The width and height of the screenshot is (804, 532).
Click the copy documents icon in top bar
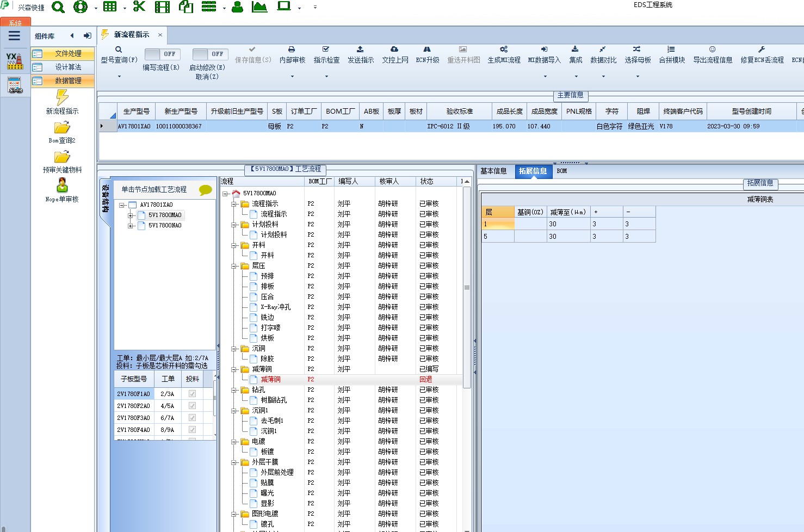[186, 7]
